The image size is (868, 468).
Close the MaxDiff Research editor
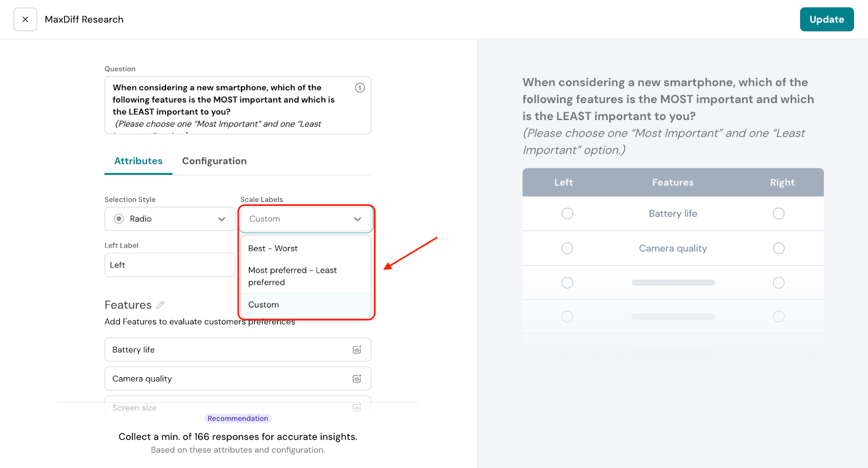tap(25, 20)
